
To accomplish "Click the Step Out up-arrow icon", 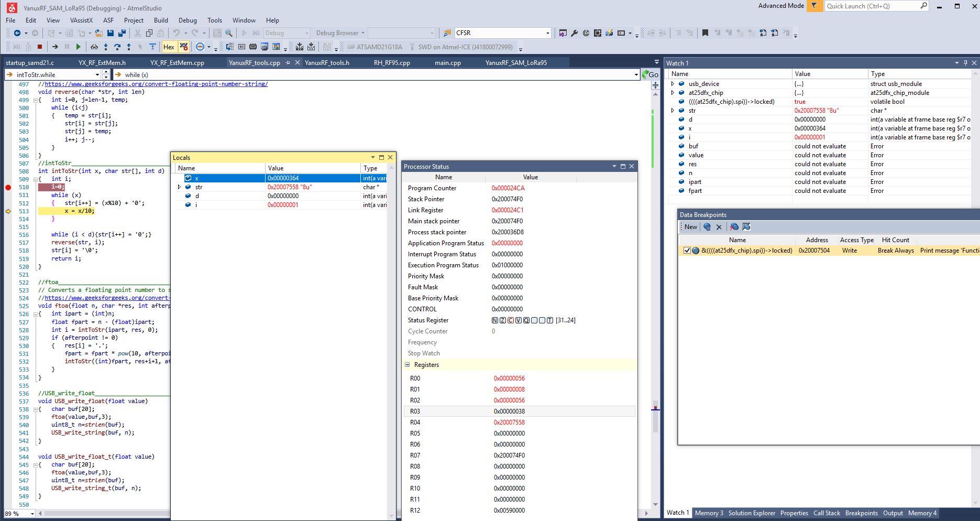I will pyautogui.click(x=129, y=47).
